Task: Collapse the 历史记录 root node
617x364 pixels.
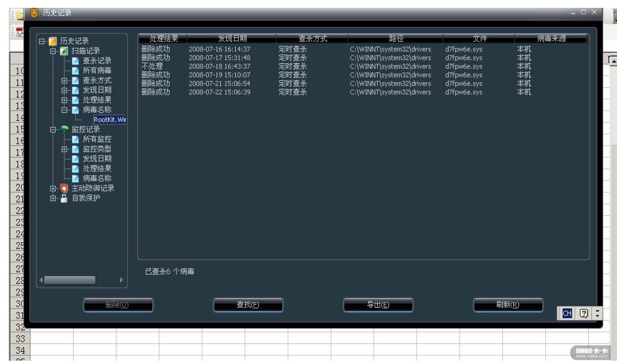Action: tap(42, 41)
